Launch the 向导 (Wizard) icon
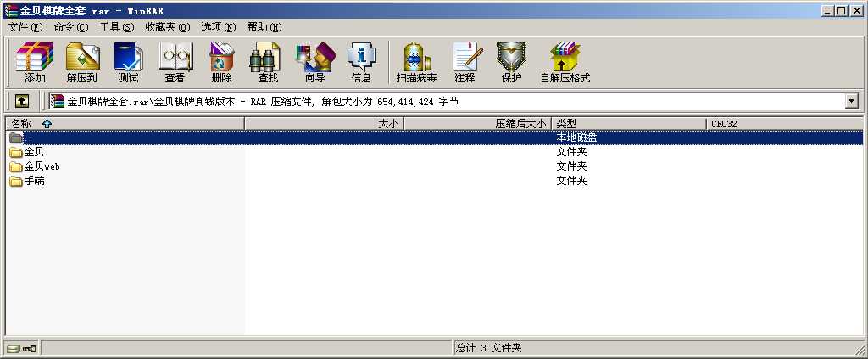Screen dimensions: 868x359 [x=315, y=62]
